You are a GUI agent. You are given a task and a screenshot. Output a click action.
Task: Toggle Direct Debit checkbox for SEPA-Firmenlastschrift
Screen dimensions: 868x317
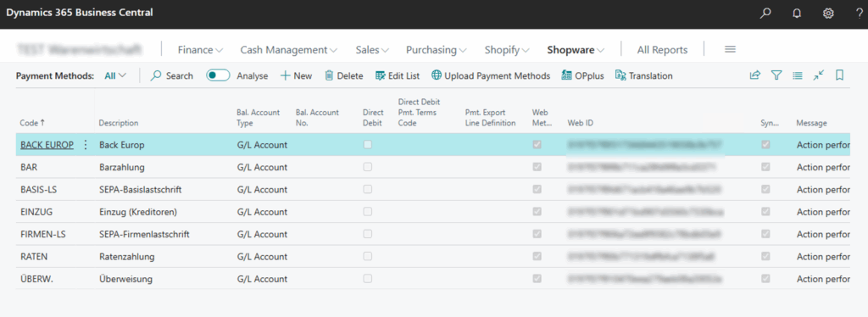pyautogui.click(x=368, y=234)
